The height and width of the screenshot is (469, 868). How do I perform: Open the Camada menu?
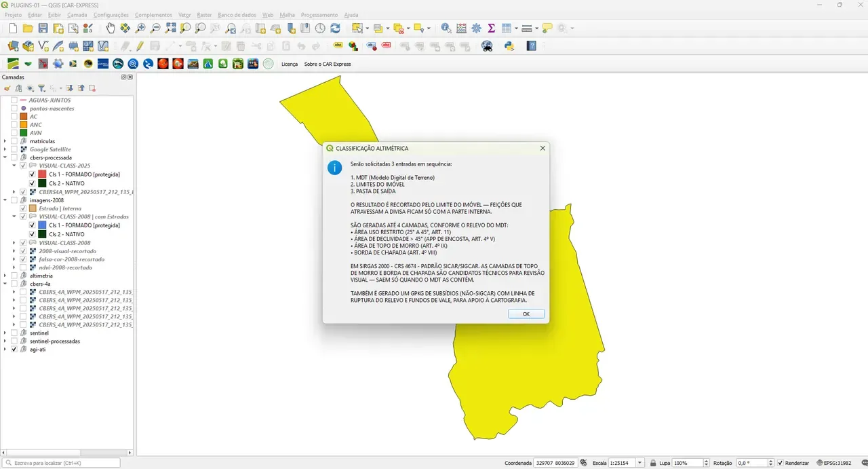tap(77, 14)
